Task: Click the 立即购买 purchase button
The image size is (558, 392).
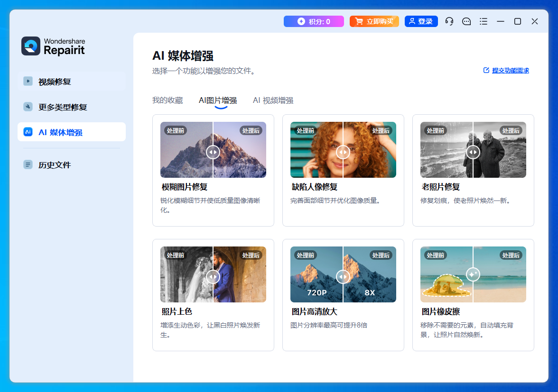Action: (374, 21)
